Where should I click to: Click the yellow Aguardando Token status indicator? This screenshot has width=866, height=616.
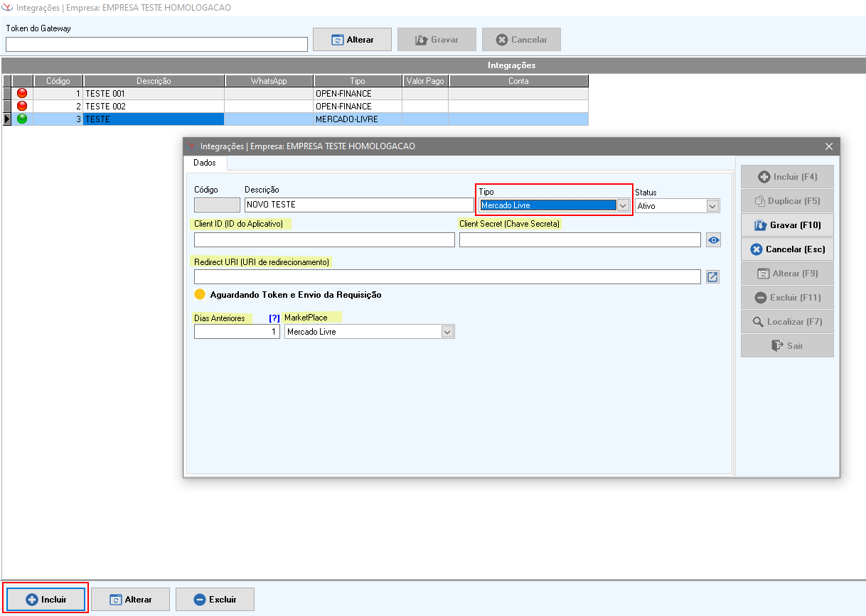click(200, 294)
